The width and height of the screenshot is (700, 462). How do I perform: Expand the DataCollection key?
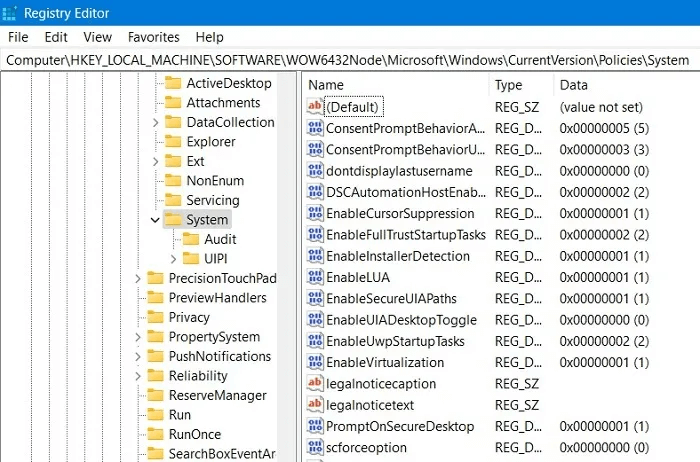tap(155, 122)
